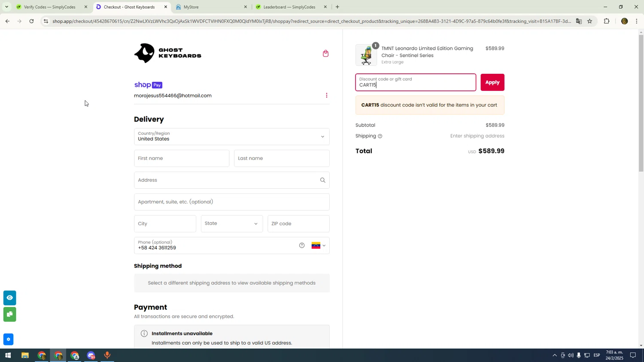644x362 pixels.
Task: Open the State dropdown
Action: coord(232,223)
